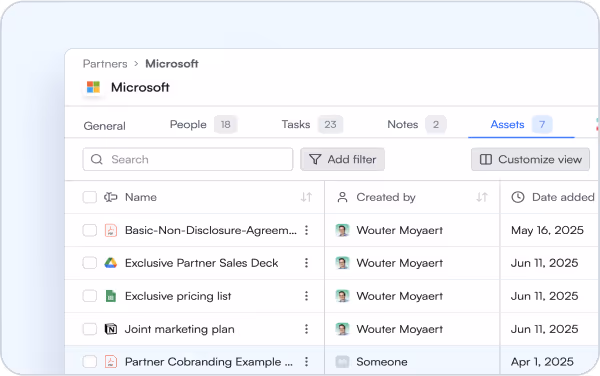
Task: Check the Partner Cobranding Example checkbox
Action: click(x=90, y=361)
